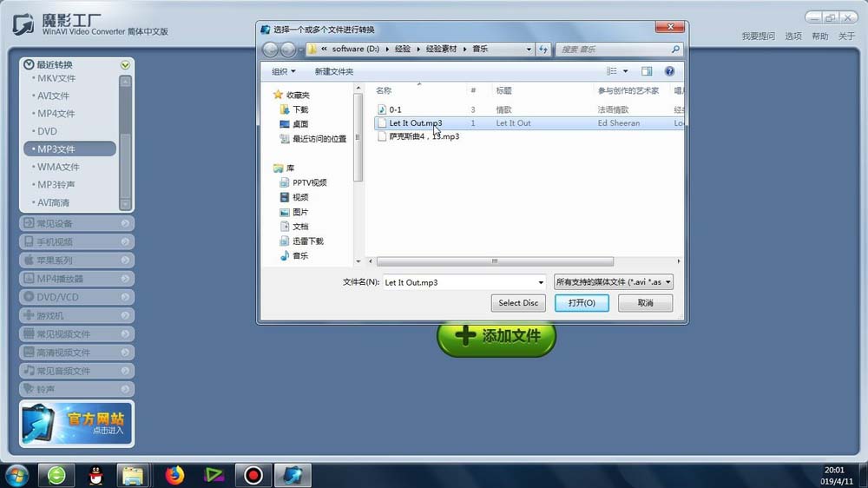Change the file view mode icon
This screenshot has height=488, width=868.
pos(612,71)
